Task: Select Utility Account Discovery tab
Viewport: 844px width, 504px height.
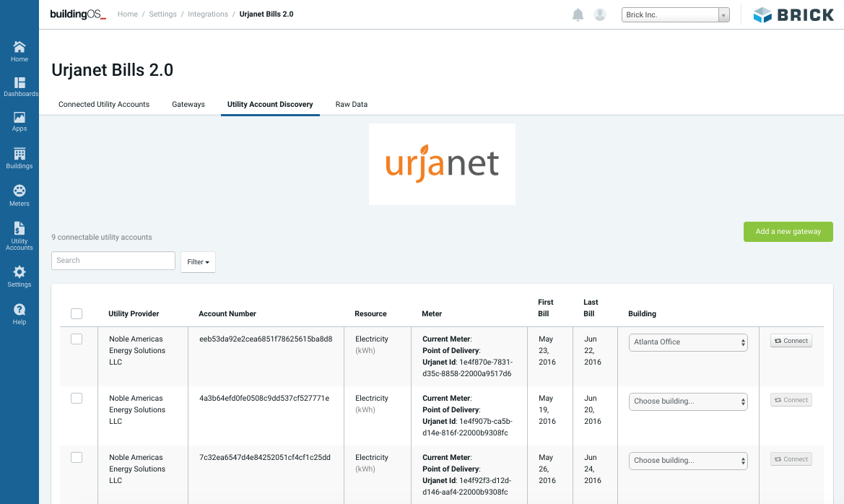Action: [270, 105]
